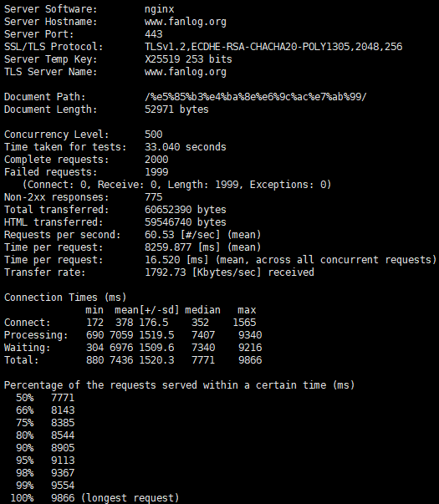Screen dimensions: 439x504
Task: Click the 33.040 seconds test duration
Action: 186,147
